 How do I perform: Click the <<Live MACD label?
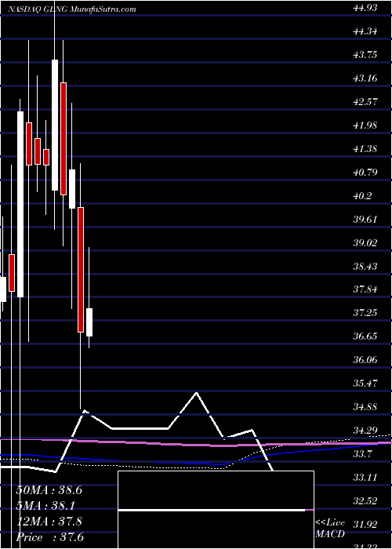(330, 529)
